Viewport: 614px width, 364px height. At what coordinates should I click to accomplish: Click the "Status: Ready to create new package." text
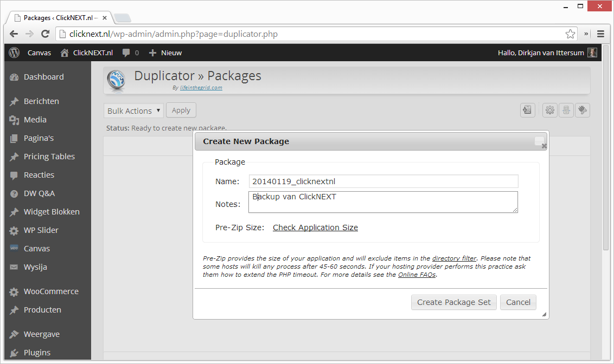point(167,128)
